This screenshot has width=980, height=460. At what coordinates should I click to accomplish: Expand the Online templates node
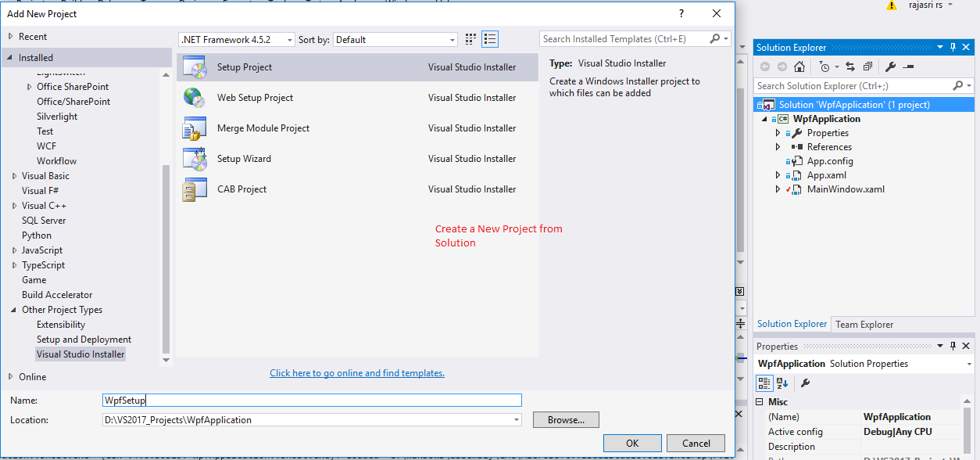[10, 377]
